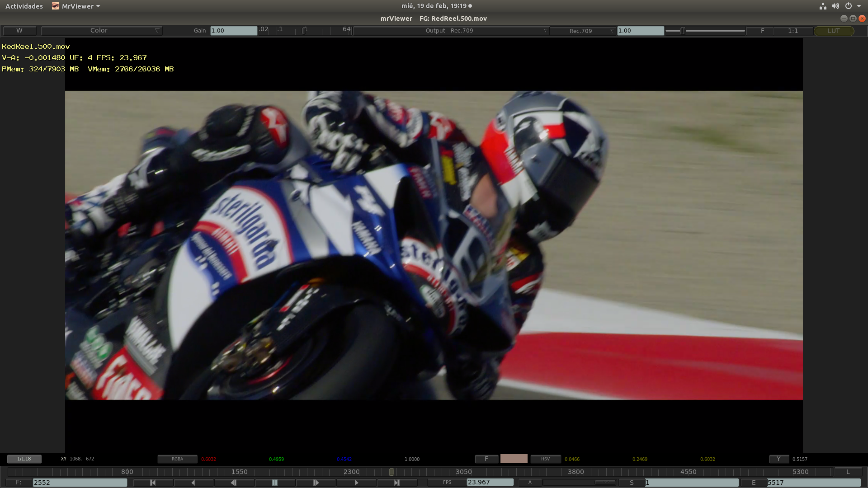Screen dimensions: 868x488
Task: Click the end frame field 5517
Action: click(814, 483)
